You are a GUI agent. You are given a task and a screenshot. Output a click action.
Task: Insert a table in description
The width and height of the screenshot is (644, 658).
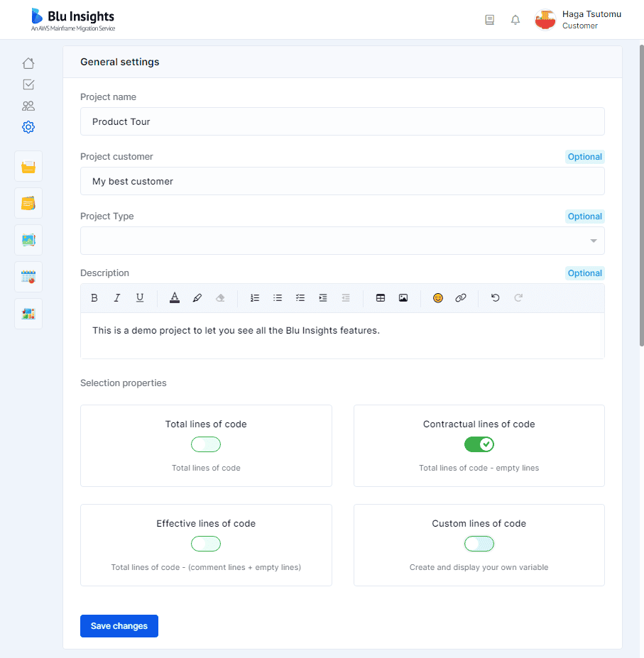[x=381, y=298]
